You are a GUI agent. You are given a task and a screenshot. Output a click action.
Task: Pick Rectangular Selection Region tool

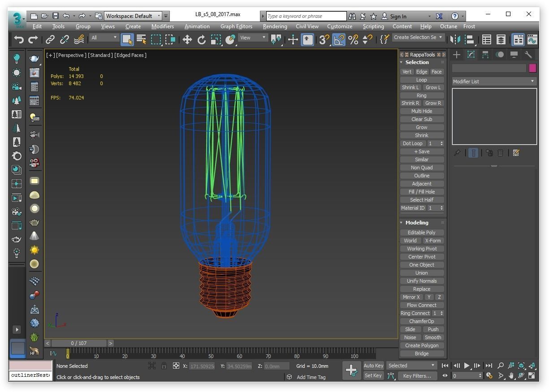(x=156, y=39)
